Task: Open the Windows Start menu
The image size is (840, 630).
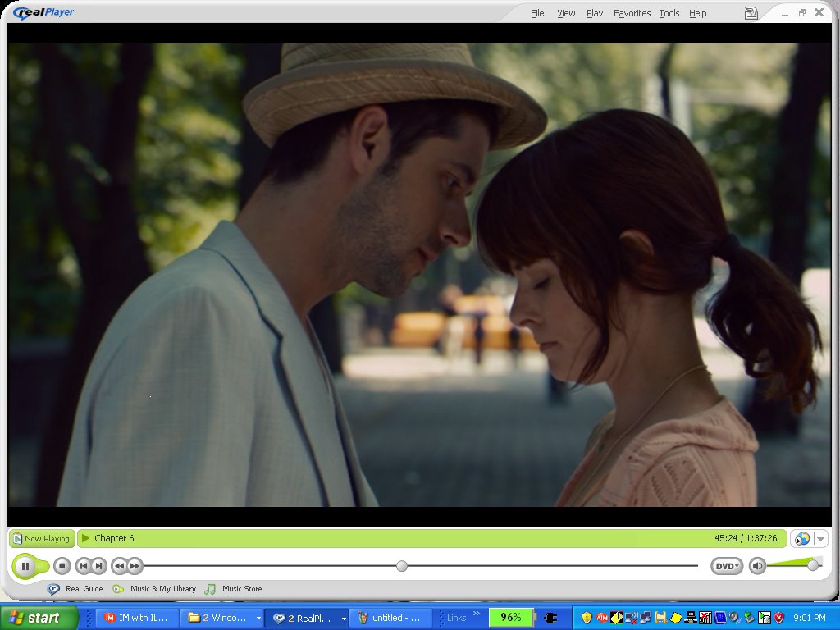Action: coord(39,618)
